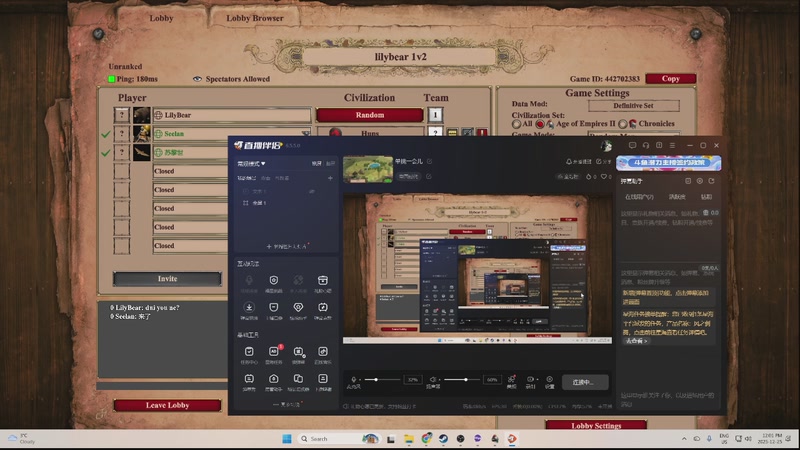Click the plus icon to add a source
Screen dimensions: 800x450
pyautogui.click(x=330, y=178)
